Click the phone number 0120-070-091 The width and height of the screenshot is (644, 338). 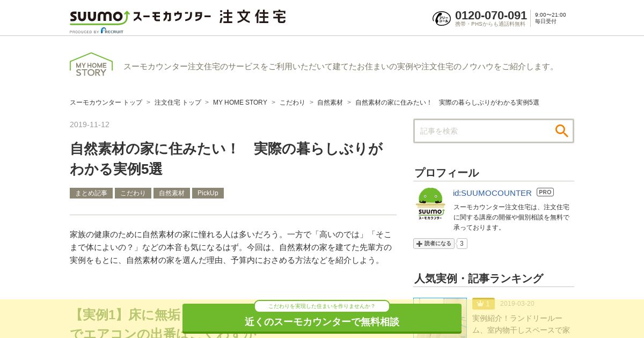pyautogui.click(x=491, y=15)
